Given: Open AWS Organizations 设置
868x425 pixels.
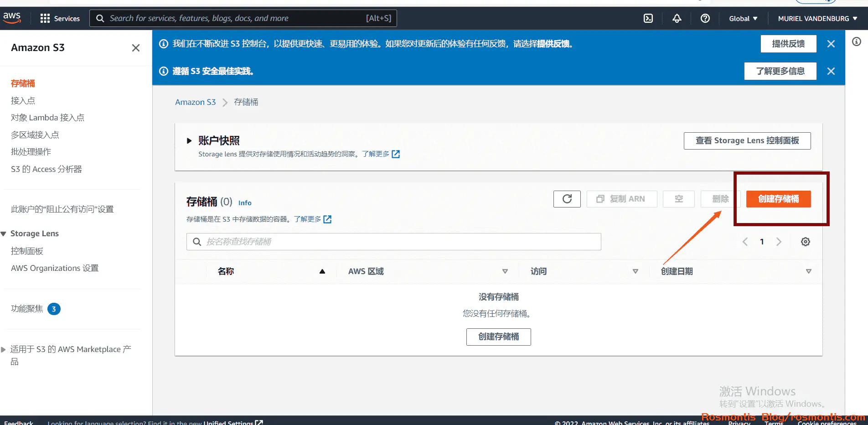Looking at the screenshot, I should [x=55, y=268].
